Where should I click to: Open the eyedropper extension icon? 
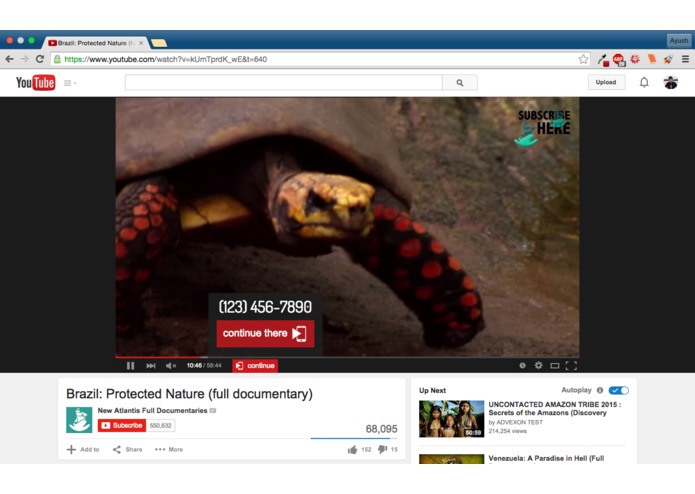(603, 59)
